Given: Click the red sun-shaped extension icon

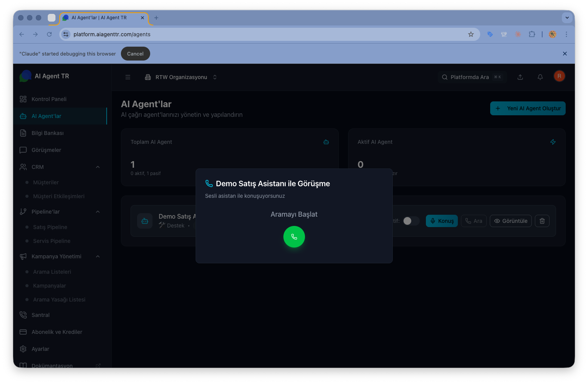Looking at the screenshot, I should (518, 34).
